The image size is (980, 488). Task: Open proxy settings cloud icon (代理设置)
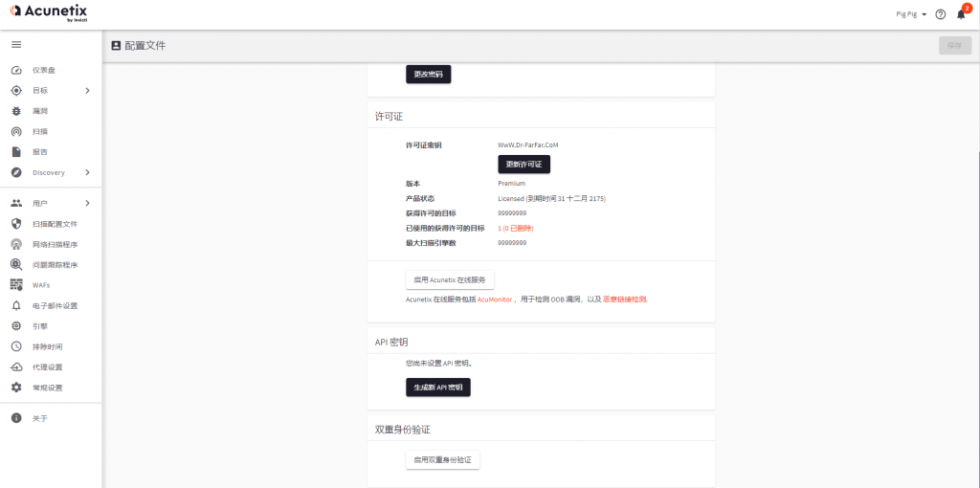[17, 367]
